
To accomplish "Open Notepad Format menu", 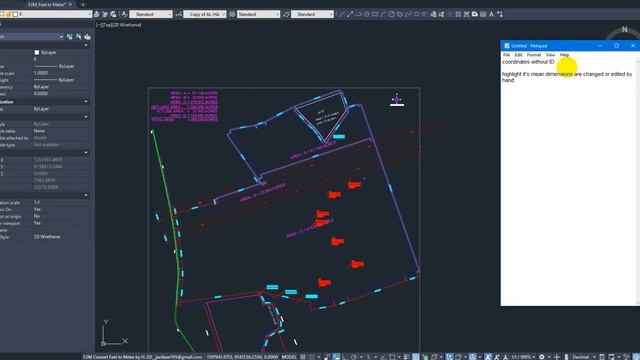I will (x=534, y=55).
